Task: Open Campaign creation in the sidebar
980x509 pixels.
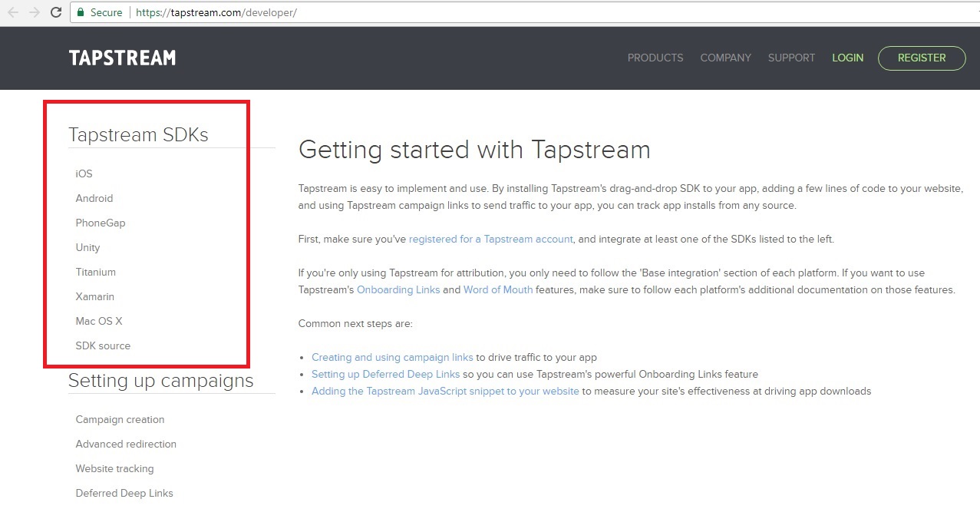Action: [120, 419]
